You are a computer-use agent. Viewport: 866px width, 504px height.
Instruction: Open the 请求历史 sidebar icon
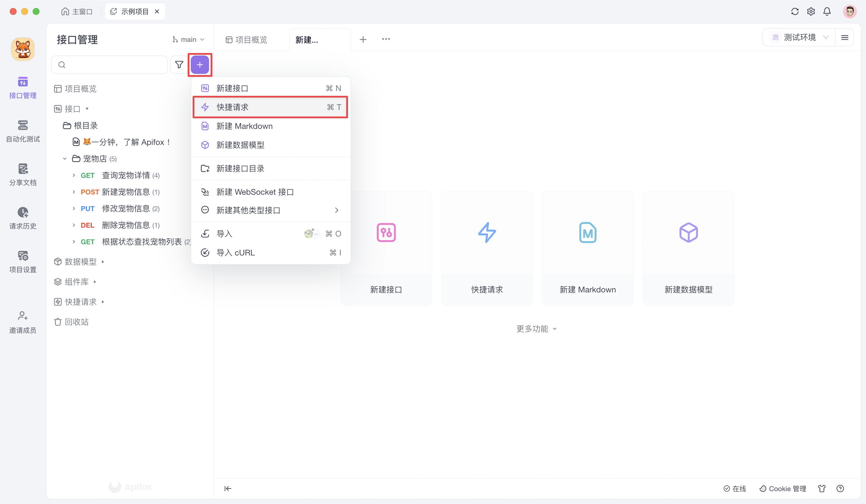tap(23, 217)
